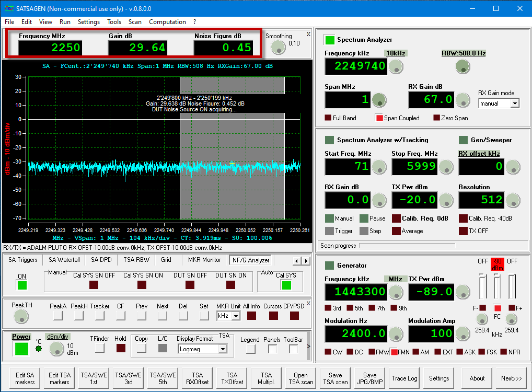The image size is (532, 392).
Task: Enable Calib. Req. 0dB option
Action: (396, 218)
